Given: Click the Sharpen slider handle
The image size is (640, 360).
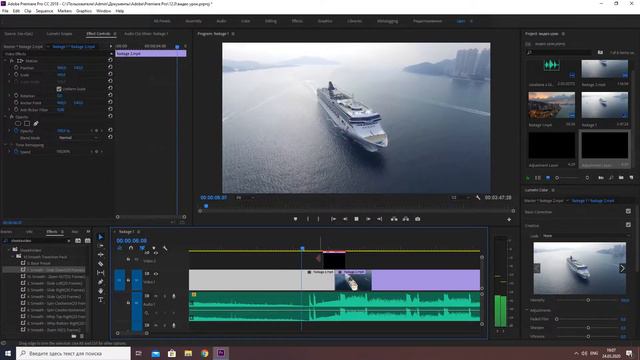Looking at the screenshot, I should (588, 327).
